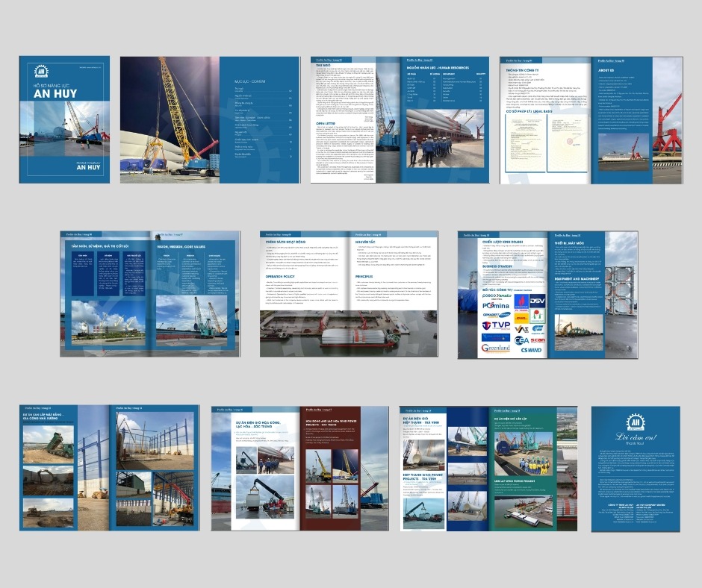Screen dimensions: 702x588
Task: Click the dump truck photo
Action: [49, 445]
